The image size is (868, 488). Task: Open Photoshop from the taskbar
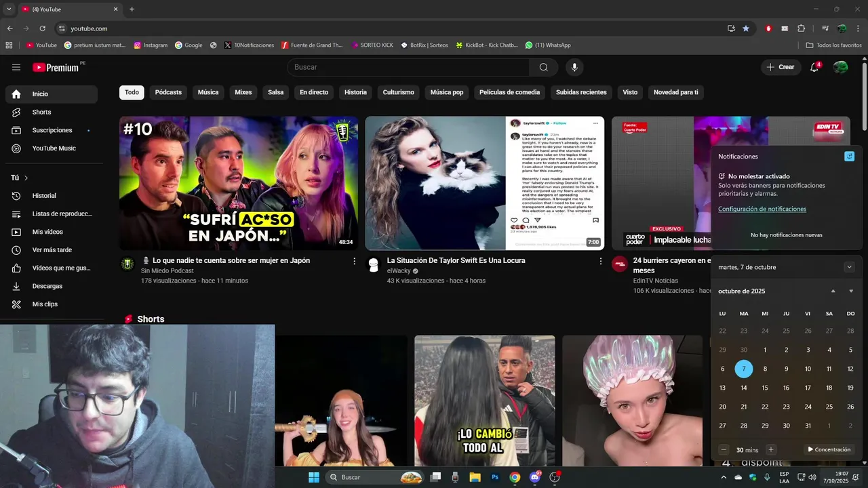495,477
